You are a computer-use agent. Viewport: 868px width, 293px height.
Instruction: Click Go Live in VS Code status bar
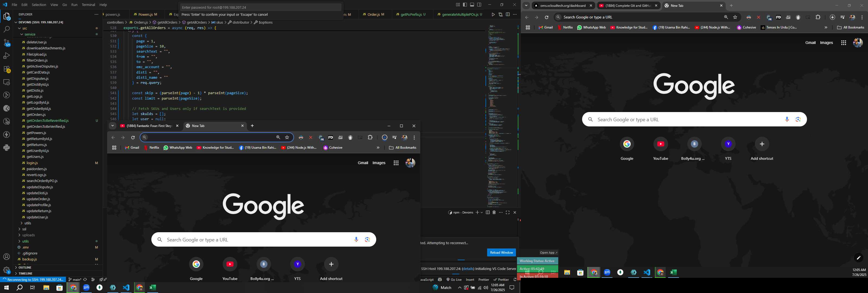click(x=454, y=279)
